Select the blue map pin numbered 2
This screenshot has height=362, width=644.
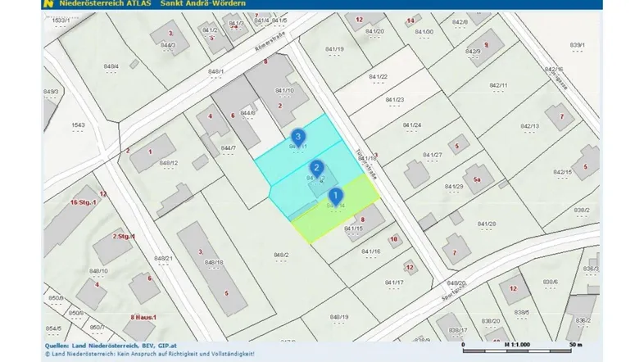pos(316,169)
